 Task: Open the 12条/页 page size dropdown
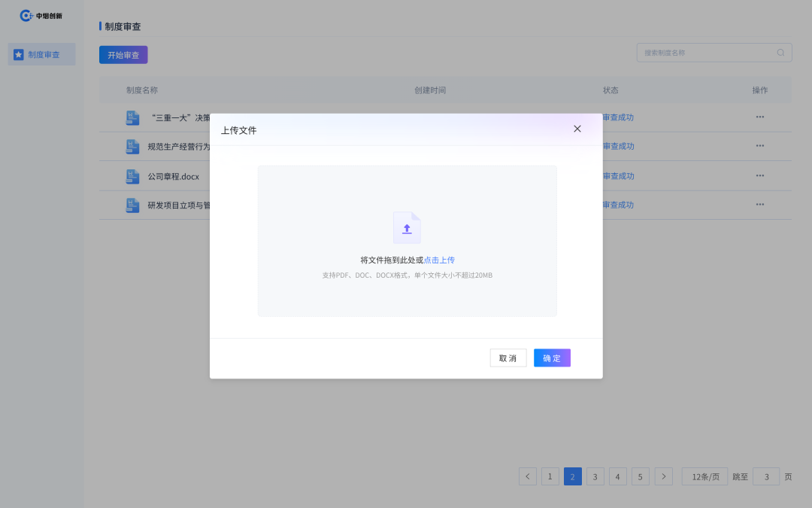(704, 476)
